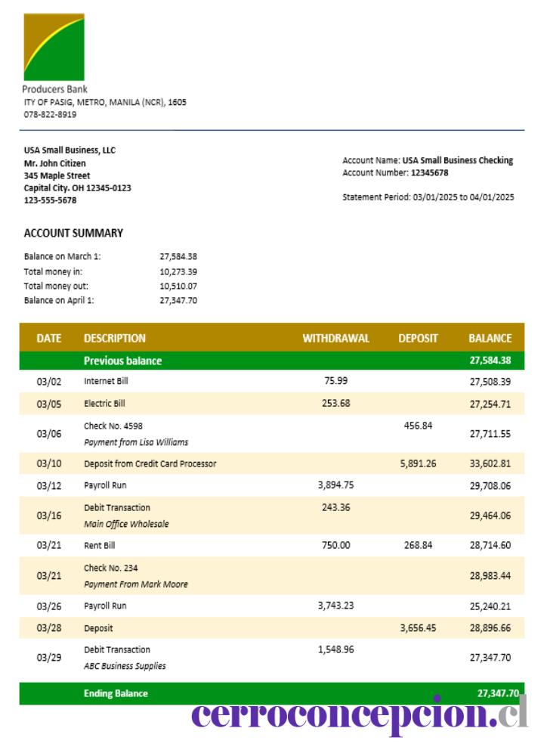Click the Ending Balance green bar label
Image resolution: width=544 pixels, height=756 pixels.
(x=116, y=693)
